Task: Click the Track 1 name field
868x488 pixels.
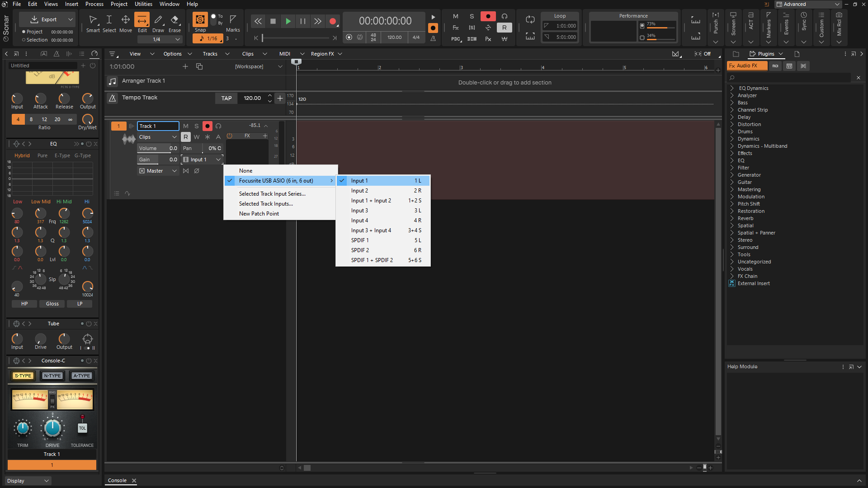Action: [158, 126]
